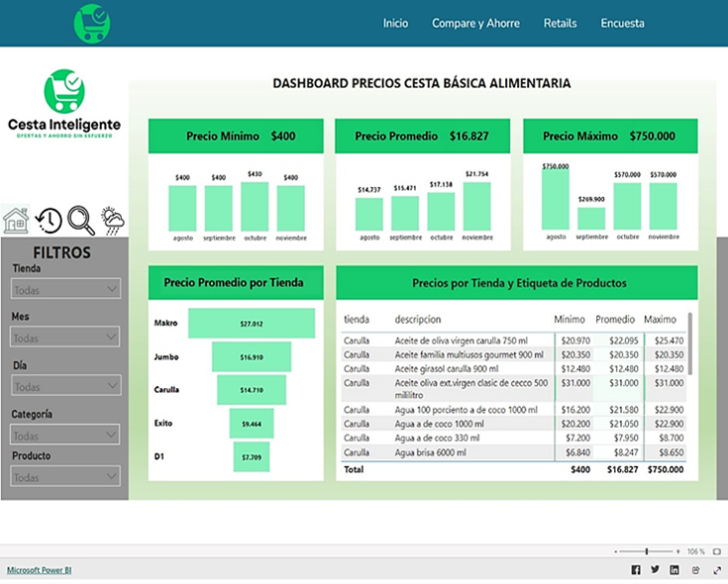Click the zoom level slider handle

[x=647, y=551]
